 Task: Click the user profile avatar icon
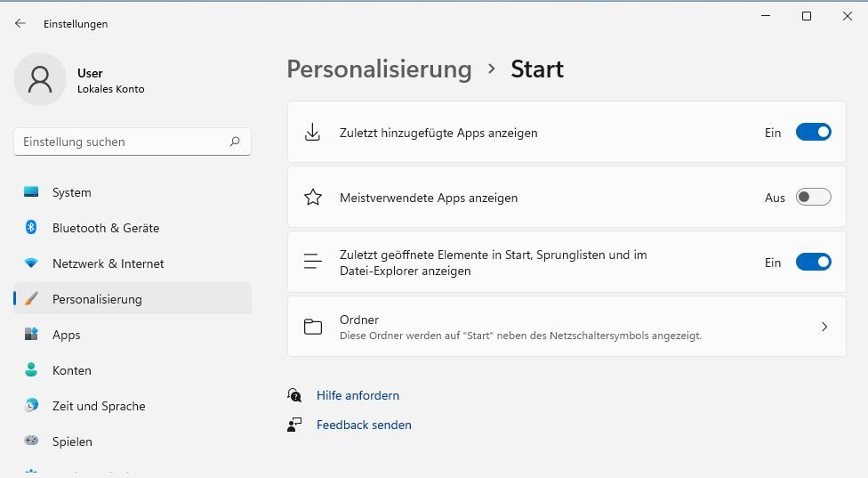(x=40, y=79)
